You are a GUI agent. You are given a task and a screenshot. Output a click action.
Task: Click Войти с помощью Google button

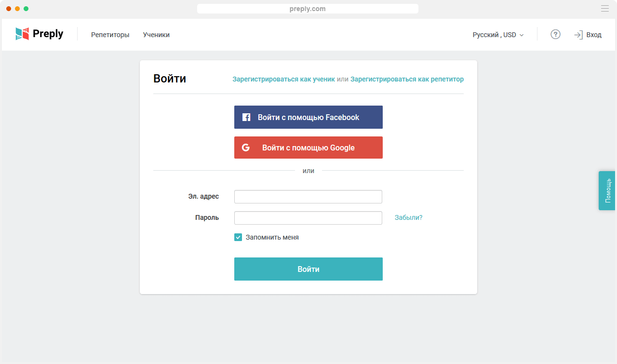(308, 148)
